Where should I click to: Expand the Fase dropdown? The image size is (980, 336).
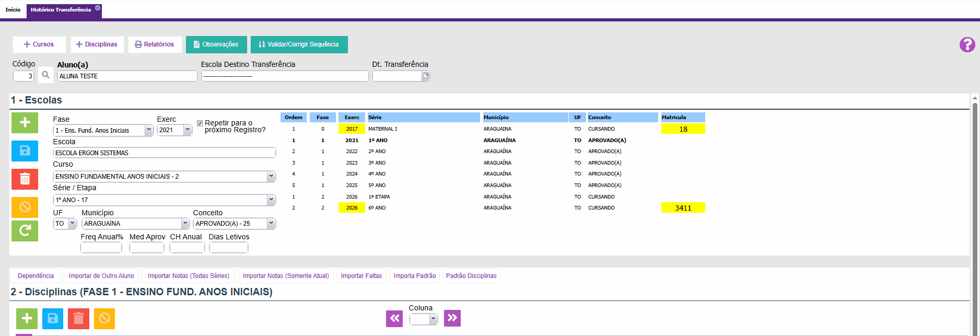[148, 130]
